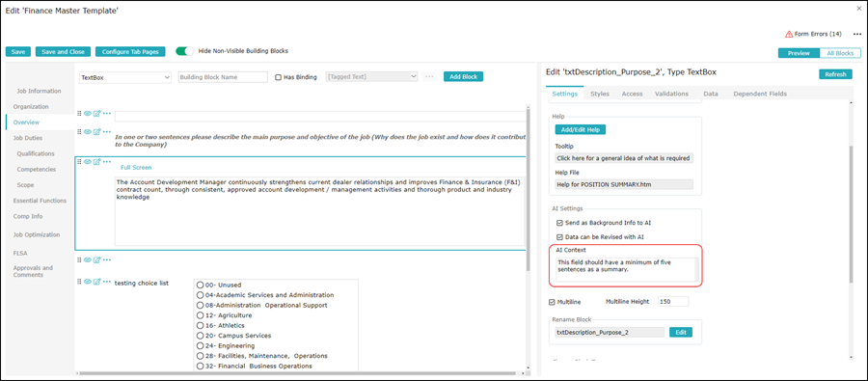
Task: Open the Dependent Fields tab
Action: click(760, 95)
